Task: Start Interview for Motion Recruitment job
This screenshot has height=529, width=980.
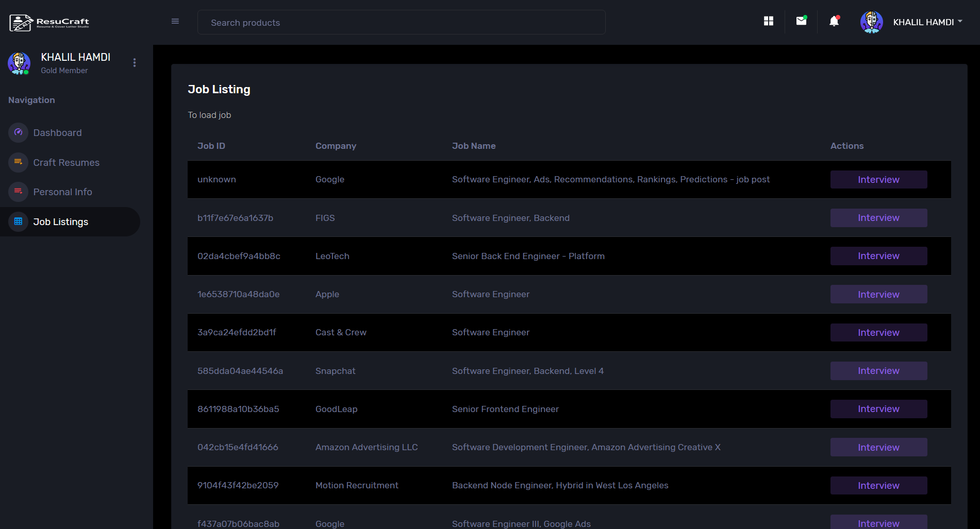Action: (878, 485)
